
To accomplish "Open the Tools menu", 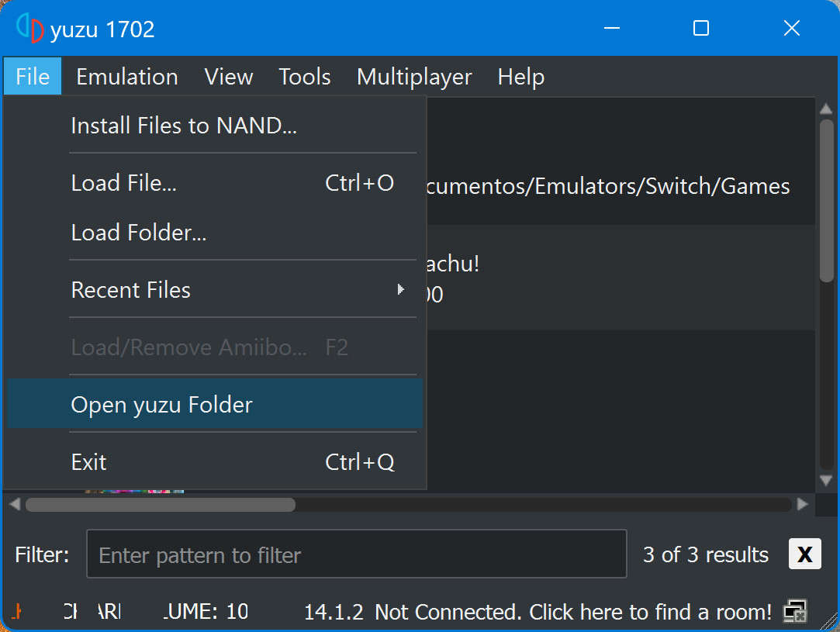I will click(305, 77).
